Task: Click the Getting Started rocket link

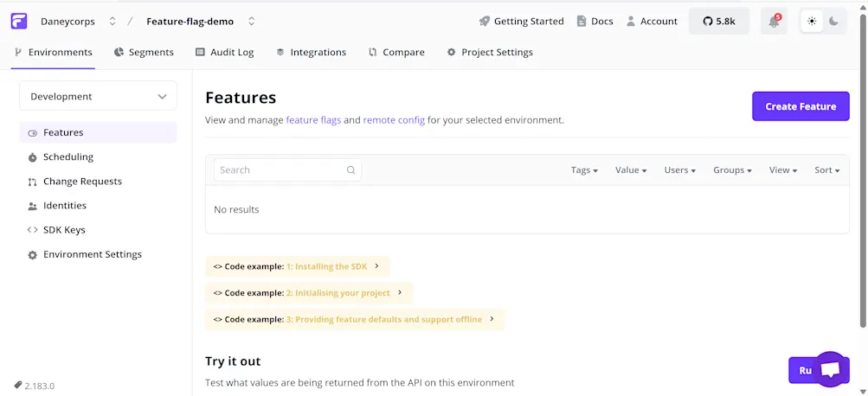Action: pyautogui.click(x=522, y=22)
